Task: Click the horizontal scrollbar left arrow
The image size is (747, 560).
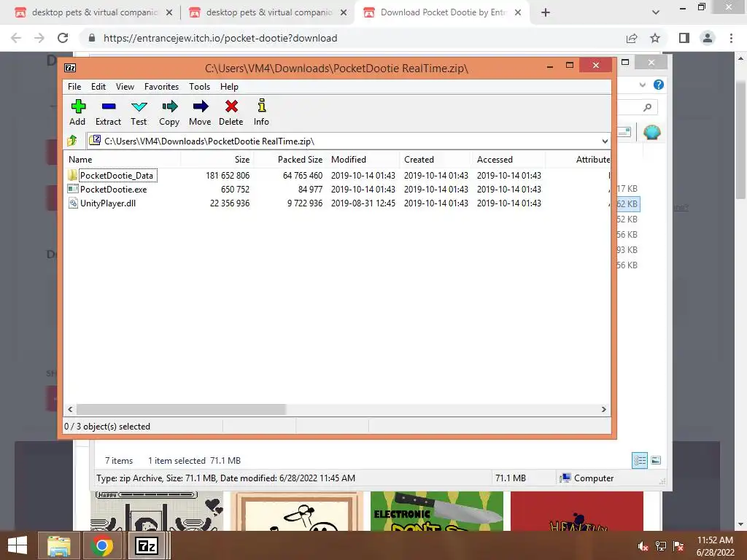Action: tap(70, 410)
